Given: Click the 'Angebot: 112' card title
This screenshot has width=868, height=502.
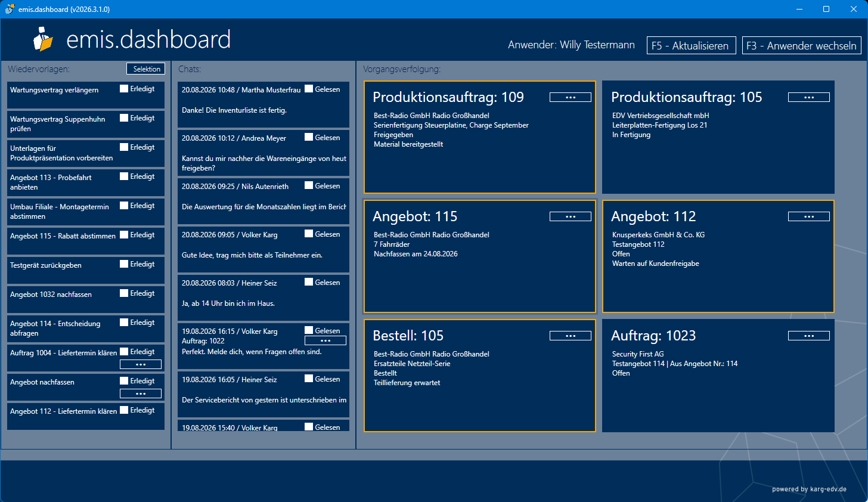Looking at the screenshot, I should pos(653,216).
